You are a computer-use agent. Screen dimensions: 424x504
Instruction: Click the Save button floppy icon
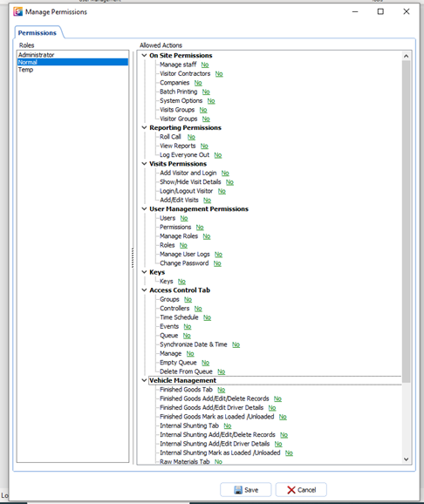[x=238, y=490]
